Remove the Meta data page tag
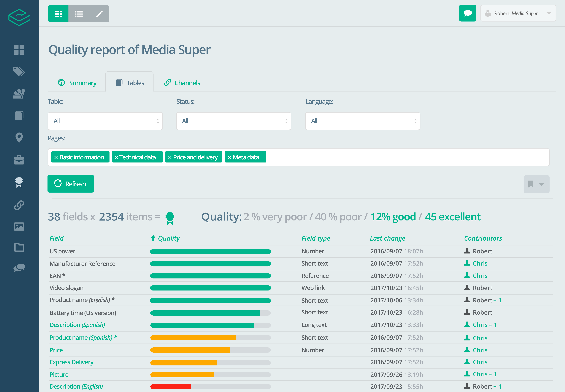The width and height of the screenshot is (565, 392). [229, 157]
